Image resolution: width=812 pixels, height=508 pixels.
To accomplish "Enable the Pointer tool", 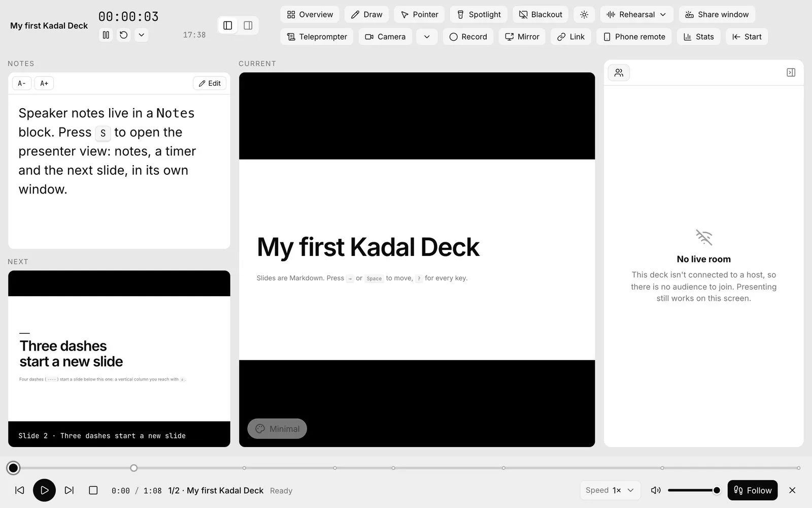I will pos(419,14).
